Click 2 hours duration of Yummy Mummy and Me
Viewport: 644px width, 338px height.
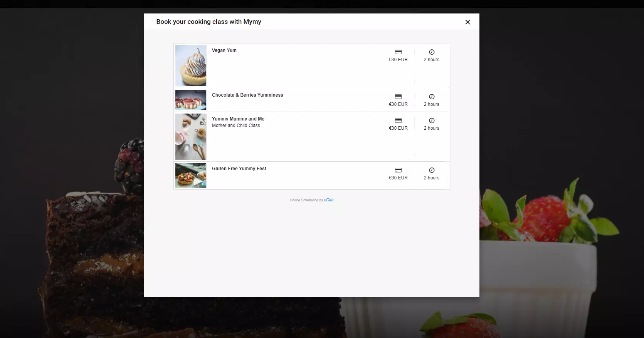tap(432, 128)
